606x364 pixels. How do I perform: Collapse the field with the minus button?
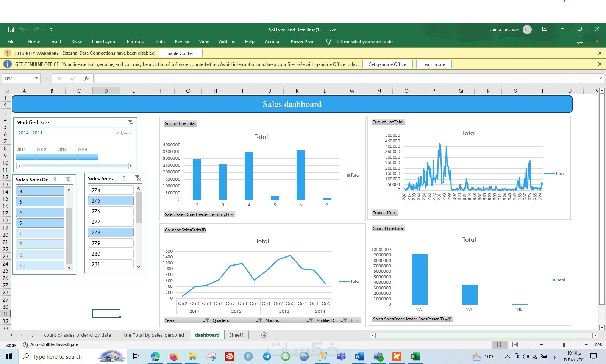pos(358,320)
